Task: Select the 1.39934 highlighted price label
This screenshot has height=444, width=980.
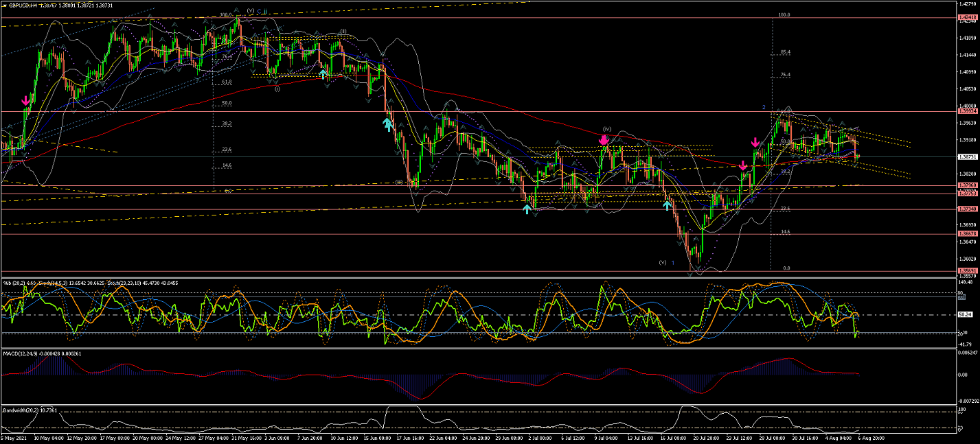Action: coord(967,110)
